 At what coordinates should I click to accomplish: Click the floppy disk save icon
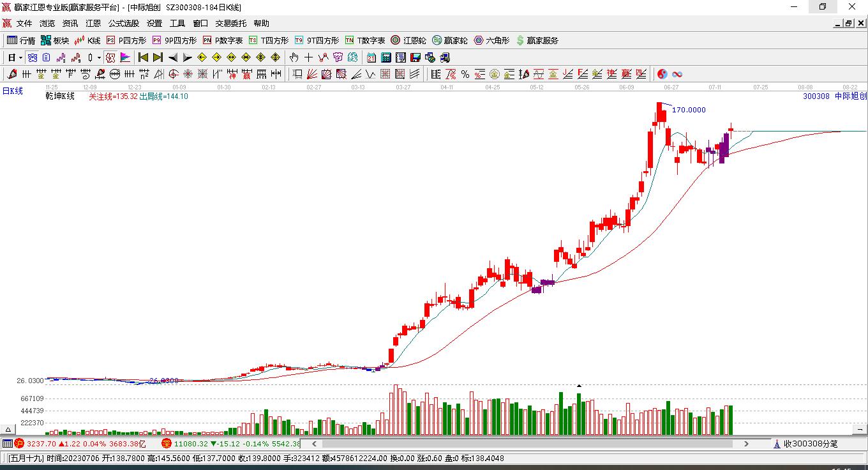click(x=415, y=57)
